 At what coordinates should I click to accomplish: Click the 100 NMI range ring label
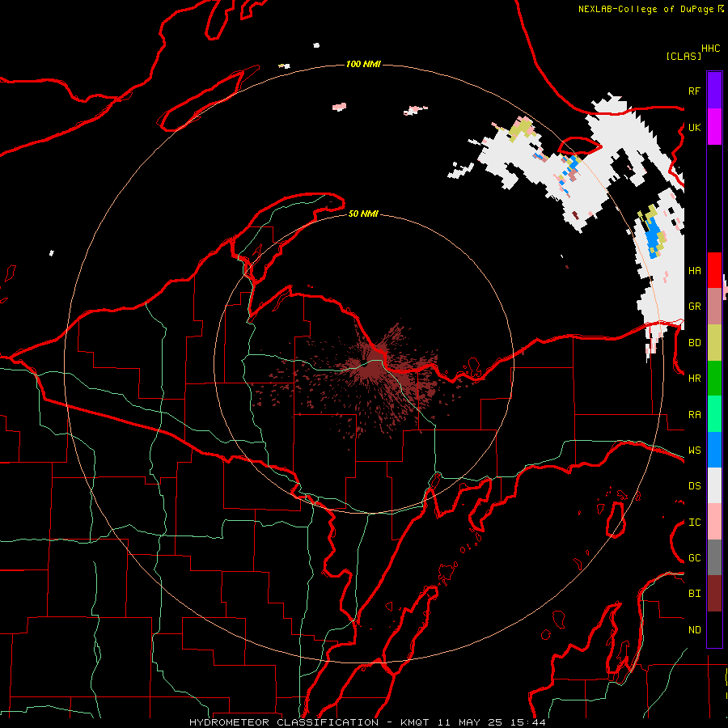(363, 64)
